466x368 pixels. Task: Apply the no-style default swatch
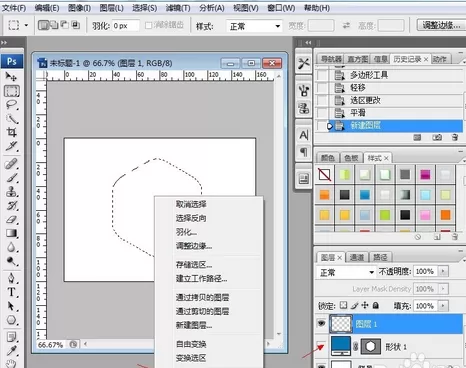coord(324,174)
